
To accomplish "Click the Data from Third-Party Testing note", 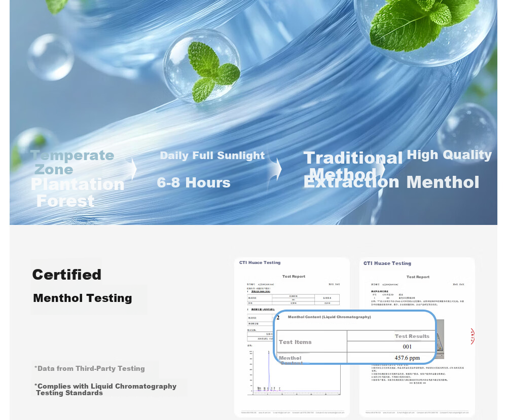I will [x=90, y=368].
